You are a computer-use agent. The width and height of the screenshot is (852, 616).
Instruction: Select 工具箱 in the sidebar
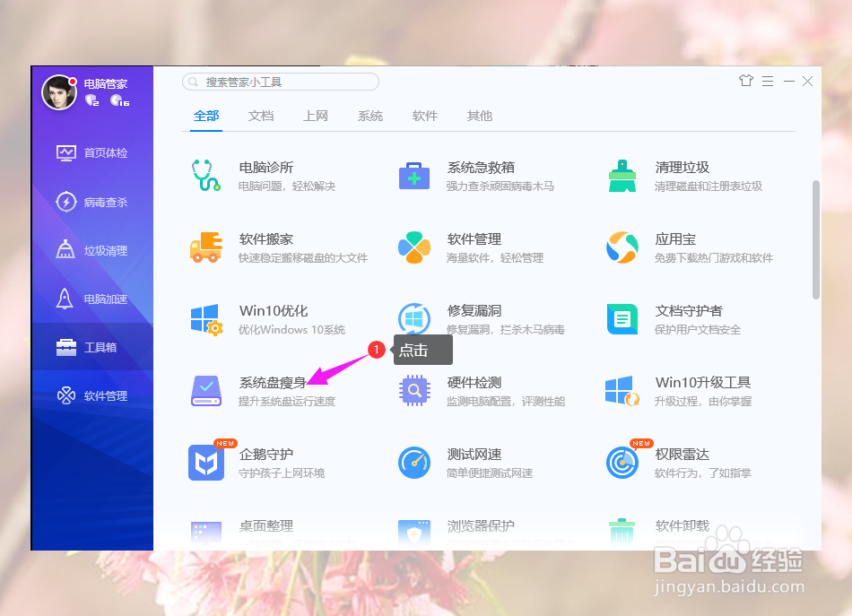click(92, 347)
